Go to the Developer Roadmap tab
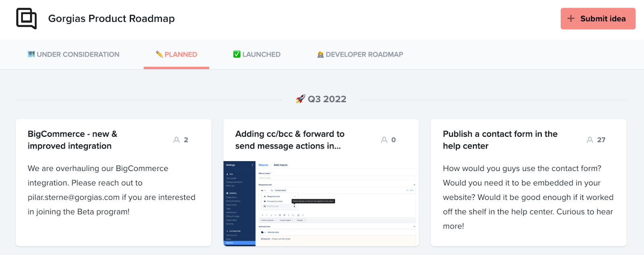Screen dimensions: 644x255 360,54
